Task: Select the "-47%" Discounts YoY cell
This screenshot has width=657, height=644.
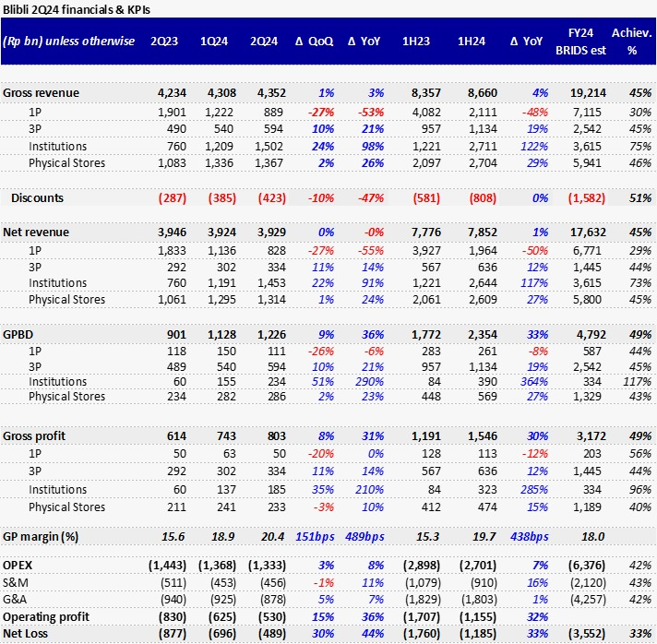Action: point(371,197)
